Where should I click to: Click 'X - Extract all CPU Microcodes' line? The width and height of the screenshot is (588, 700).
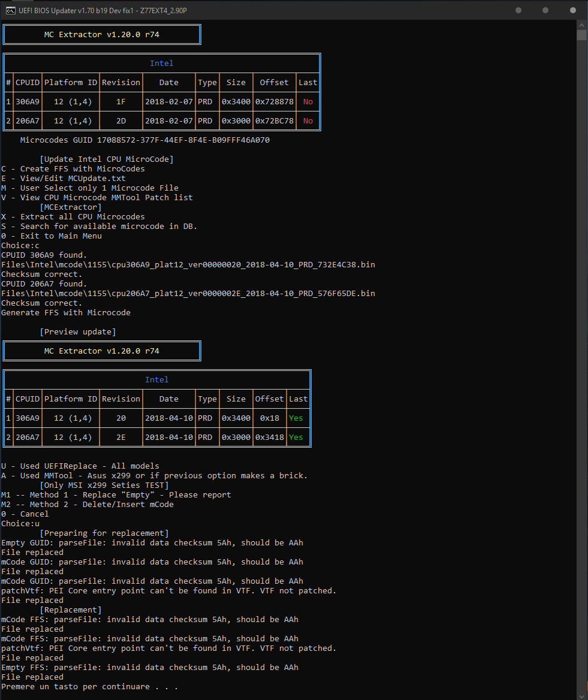(73, 217)
